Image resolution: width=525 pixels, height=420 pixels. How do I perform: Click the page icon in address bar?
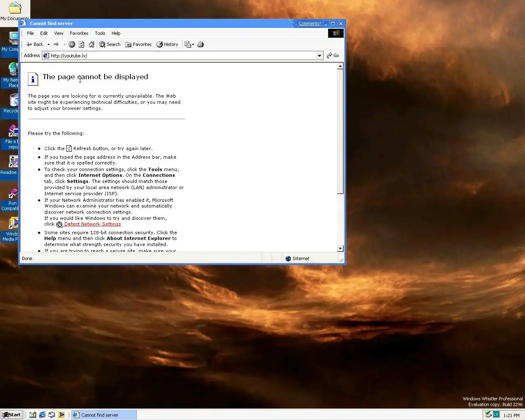46,55
